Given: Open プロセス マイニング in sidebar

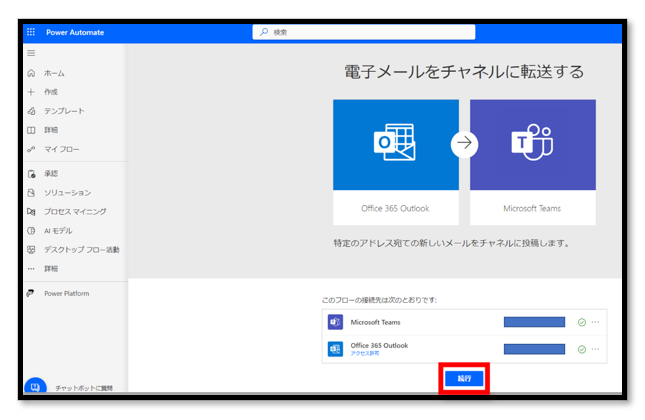Looking at the screenshot, I should (x=75, y=211).
